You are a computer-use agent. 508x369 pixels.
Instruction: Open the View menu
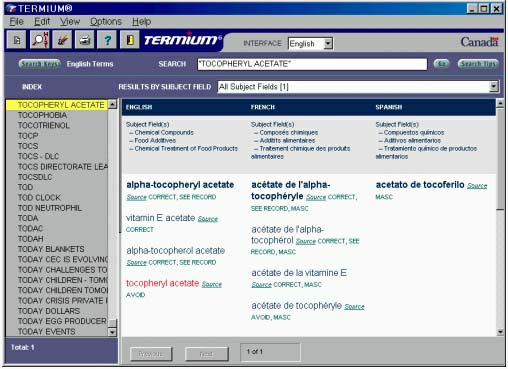tap(70, 22)
